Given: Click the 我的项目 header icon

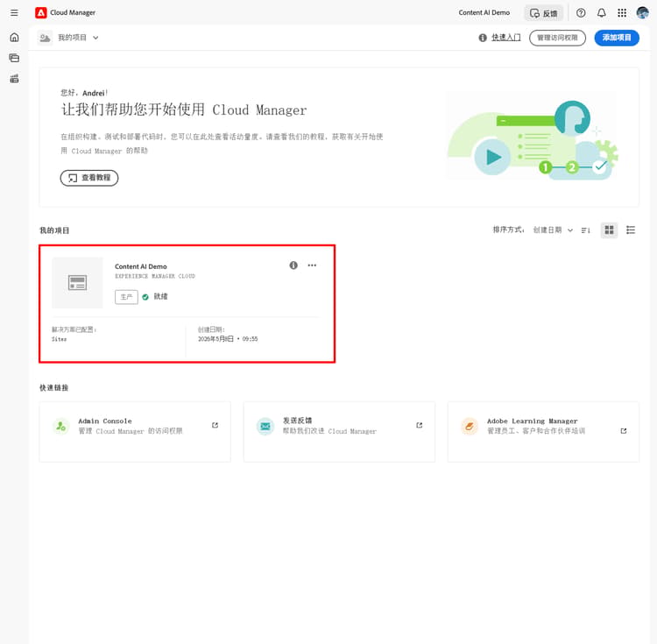Looking at the screenshot, I should 45,38.
